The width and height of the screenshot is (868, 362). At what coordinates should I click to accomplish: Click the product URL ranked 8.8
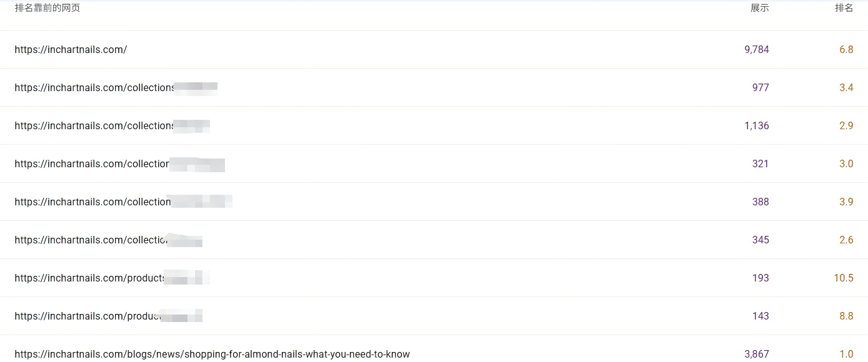[87, 316]
